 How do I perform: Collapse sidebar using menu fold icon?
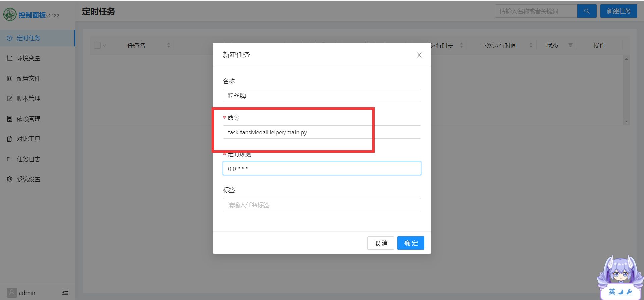pos(65,293)
